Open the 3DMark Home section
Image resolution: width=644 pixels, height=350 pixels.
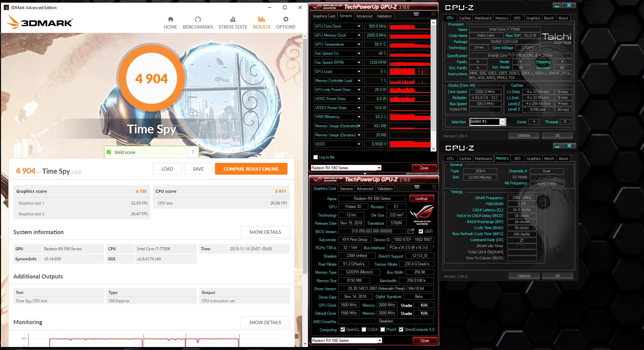coord(170,23)
